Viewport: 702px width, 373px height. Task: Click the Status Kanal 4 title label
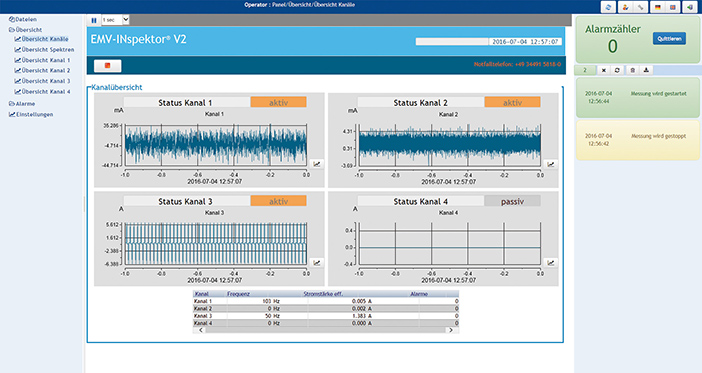420,201
